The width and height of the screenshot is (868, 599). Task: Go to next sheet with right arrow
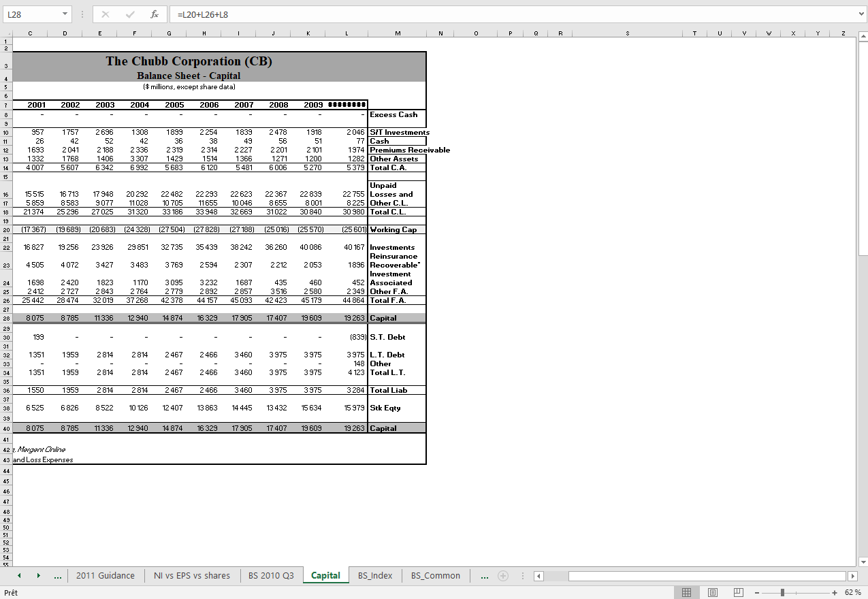(38, 576)
